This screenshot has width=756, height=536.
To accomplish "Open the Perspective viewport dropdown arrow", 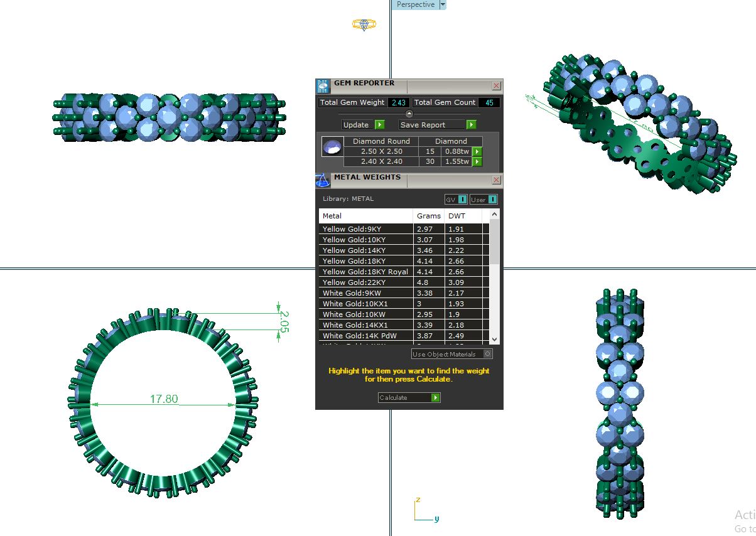I will pyautogui.click(x=443, y=4).
